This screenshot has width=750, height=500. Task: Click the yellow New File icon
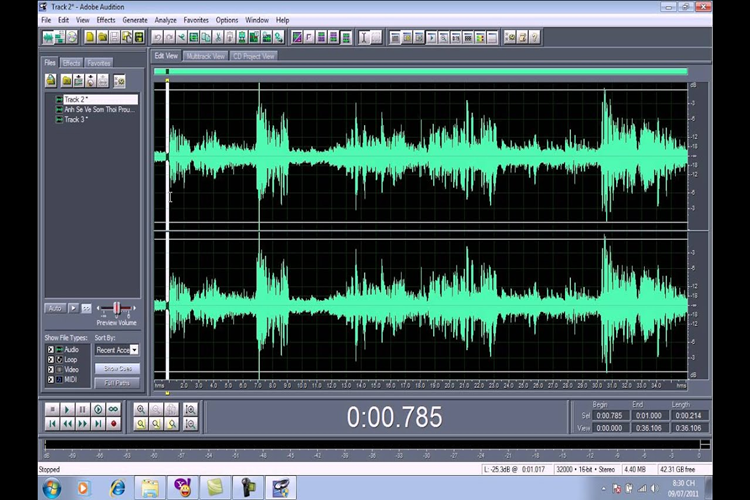[x=89, y=37]
